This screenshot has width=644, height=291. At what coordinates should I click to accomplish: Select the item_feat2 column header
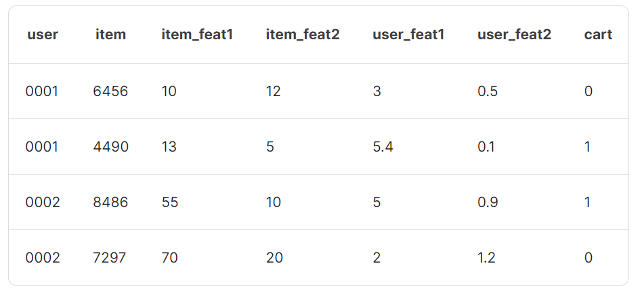tap(303, 35)
